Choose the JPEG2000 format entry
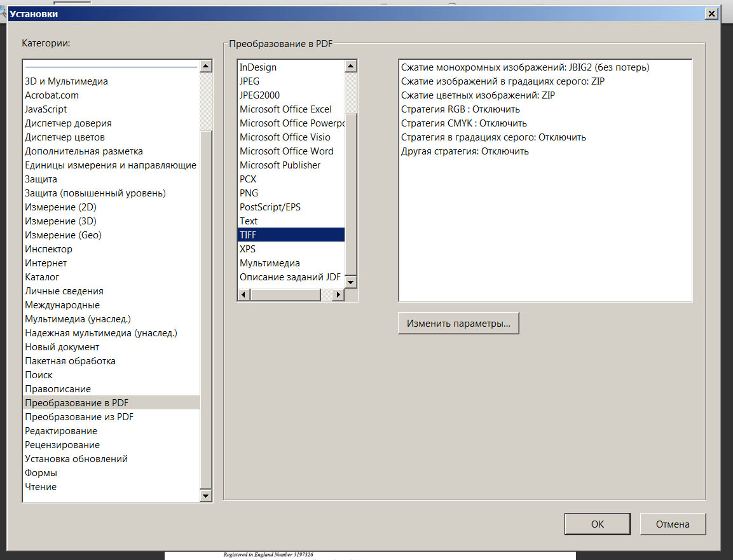The height and width of the screenshot is (560, 733). coord(291,95)
